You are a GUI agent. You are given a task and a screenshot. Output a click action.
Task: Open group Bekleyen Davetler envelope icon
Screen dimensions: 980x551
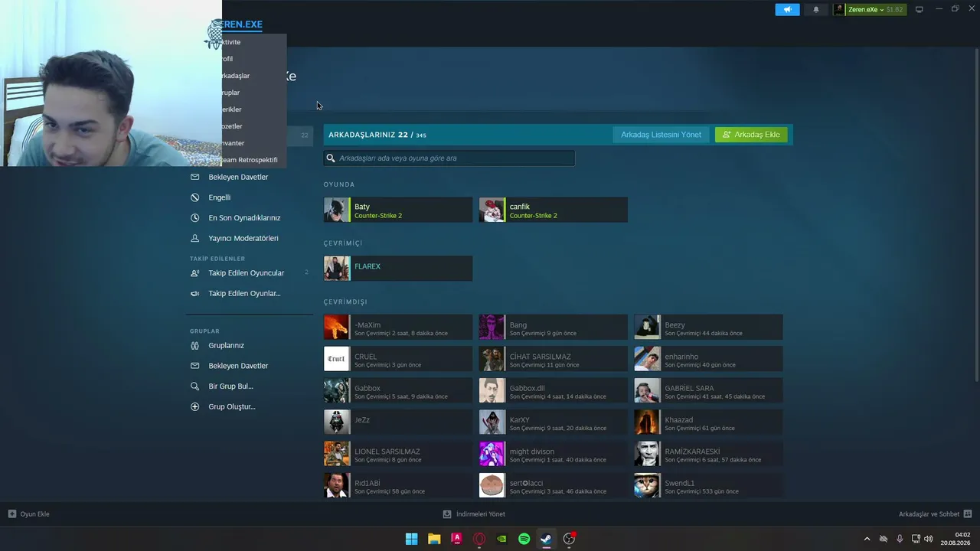click(x=194, y=366)
